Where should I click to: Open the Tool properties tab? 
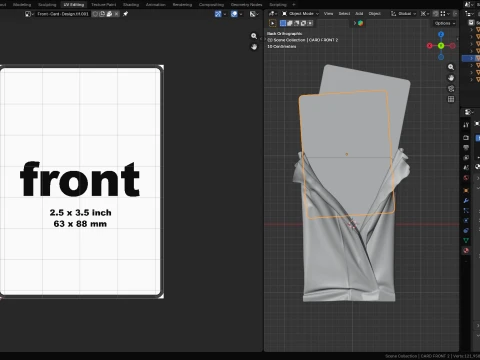tap(466, 125)
